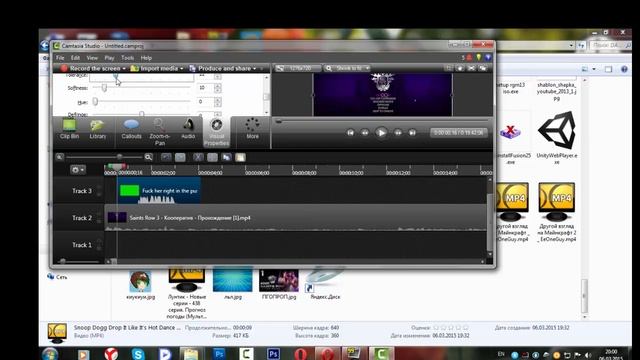
Task: Click the last preview toolbar icon
Action: pyautogui.click(x=483, y=68)
